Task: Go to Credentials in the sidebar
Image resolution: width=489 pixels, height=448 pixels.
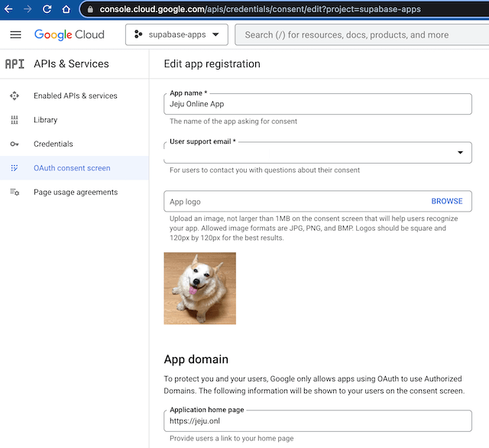Action: point(53,144)
